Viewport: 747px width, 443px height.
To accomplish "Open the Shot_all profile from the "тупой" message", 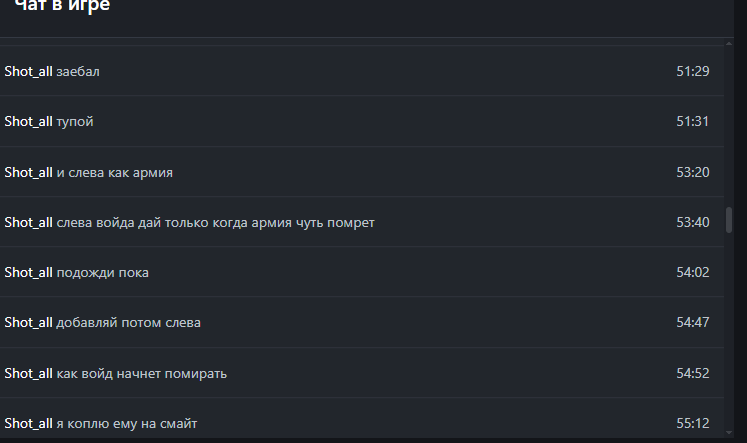I will pyautogui.click(x=28, y=121).
